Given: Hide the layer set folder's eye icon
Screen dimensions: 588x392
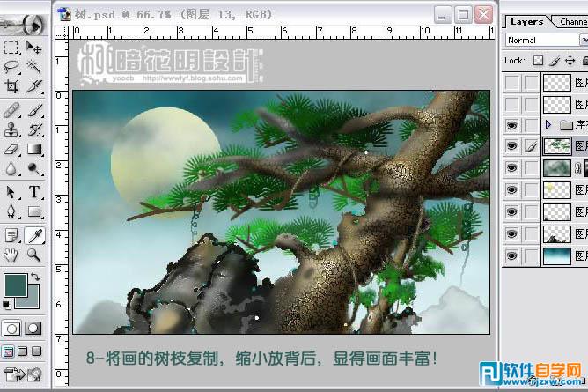Looking at the screenshot, I should [x=512, y=125].
